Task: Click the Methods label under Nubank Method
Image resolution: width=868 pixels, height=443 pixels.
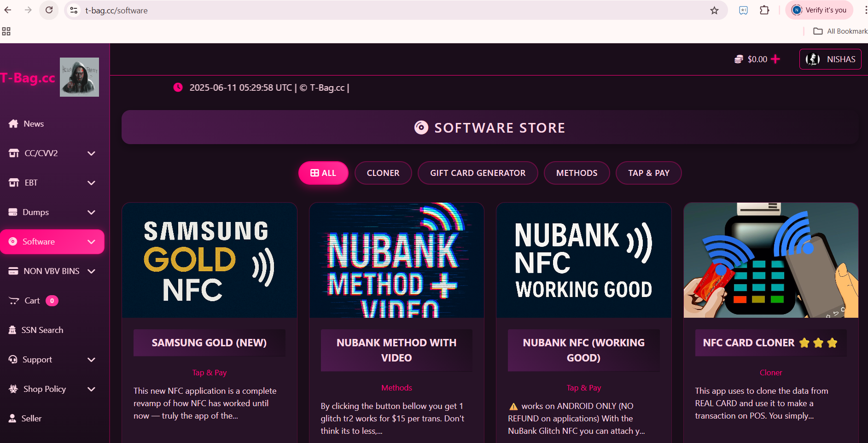Action: (x=396, y=388)
